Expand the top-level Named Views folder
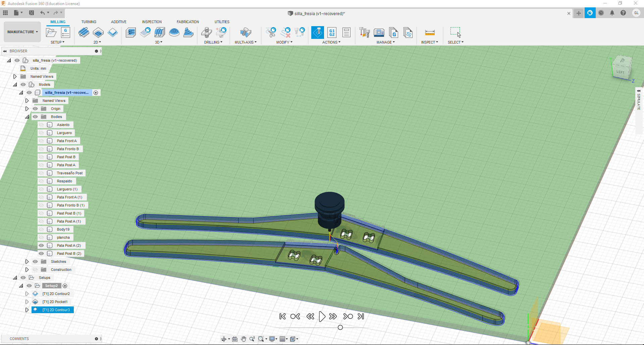The height and width of the screenshot is (345, 644). point(15,76)
